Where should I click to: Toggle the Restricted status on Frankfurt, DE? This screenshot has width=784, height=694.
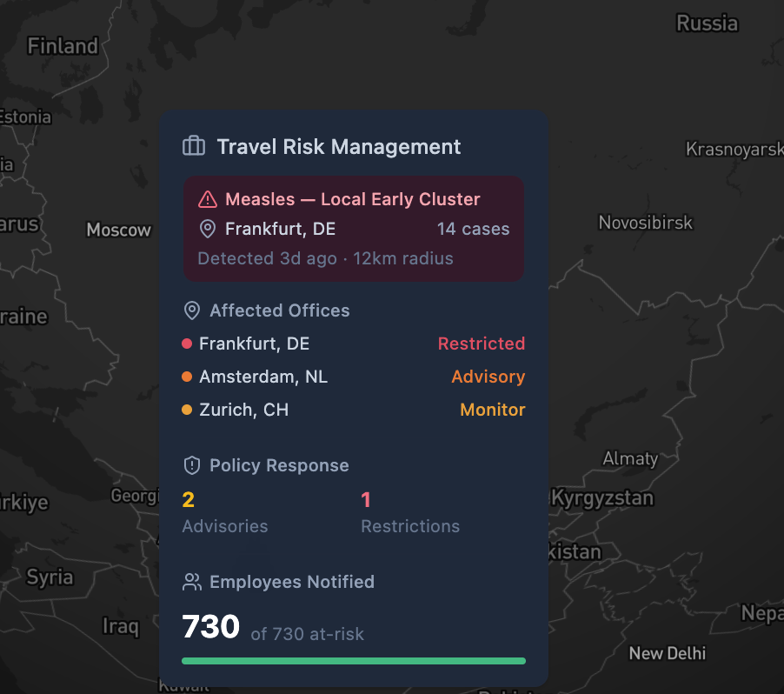click(x=481, y=343)
